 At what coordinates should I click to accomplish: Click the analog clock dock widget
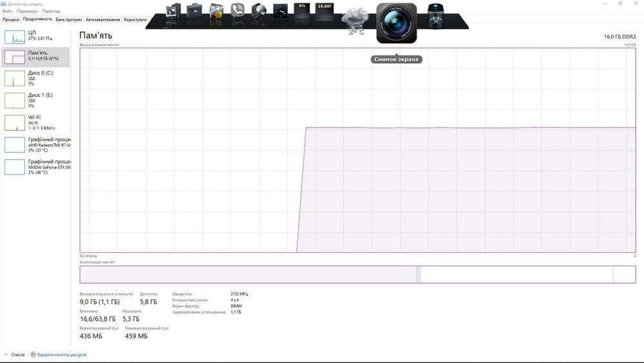point(281,11)
